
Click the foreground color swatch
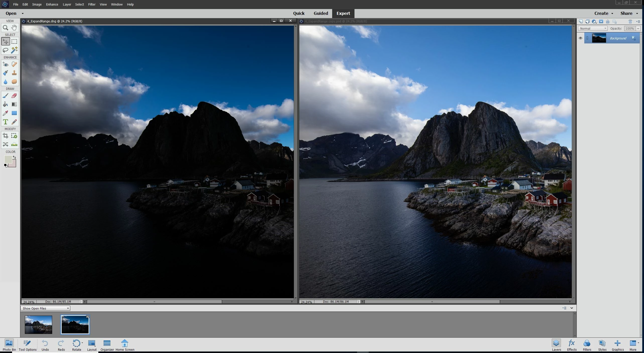[8, 159]
